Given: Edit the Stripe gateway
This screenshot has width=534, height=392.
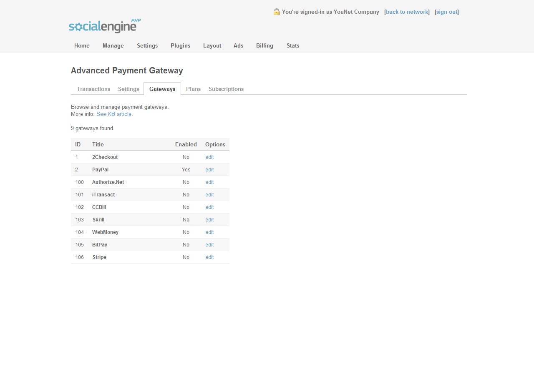Looking at the screenshot, I should pos(209,257).
